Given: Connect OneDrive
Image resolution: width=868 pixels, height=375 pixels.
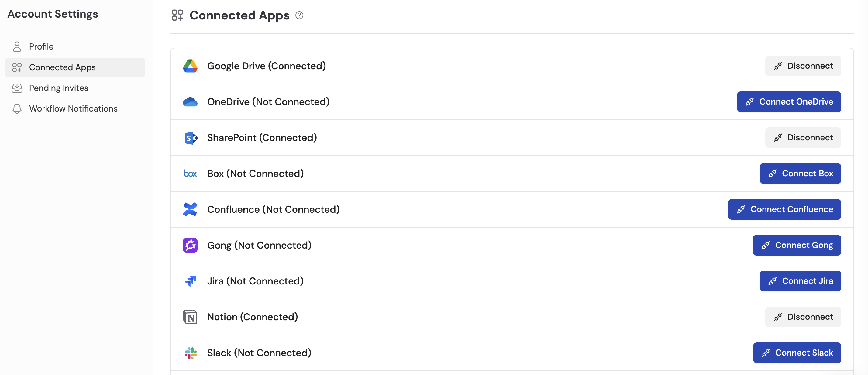Looking at the screenshot, I should click(x=788, y=101).
